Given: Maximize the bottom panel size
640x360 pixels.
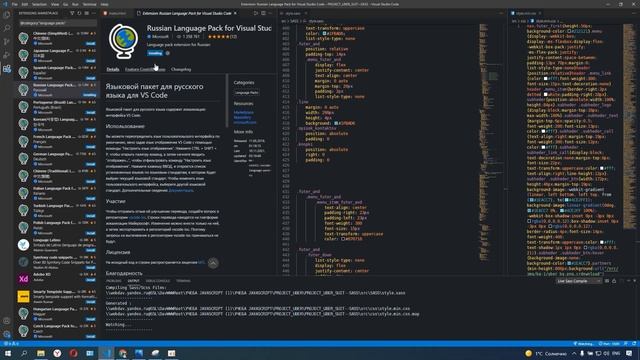Looking at the screenshot, I should (628, 281).
